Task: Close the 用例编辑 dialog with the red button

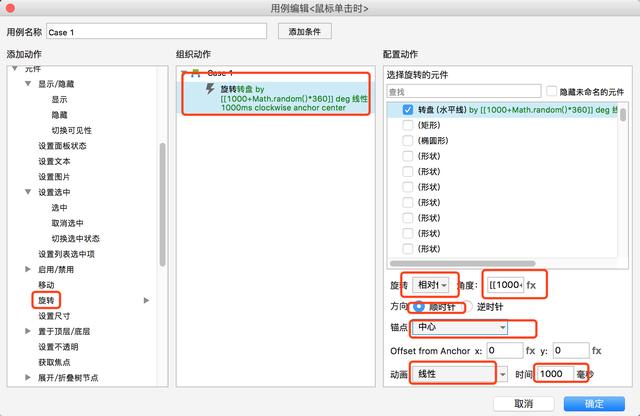Action: (10, 8)
